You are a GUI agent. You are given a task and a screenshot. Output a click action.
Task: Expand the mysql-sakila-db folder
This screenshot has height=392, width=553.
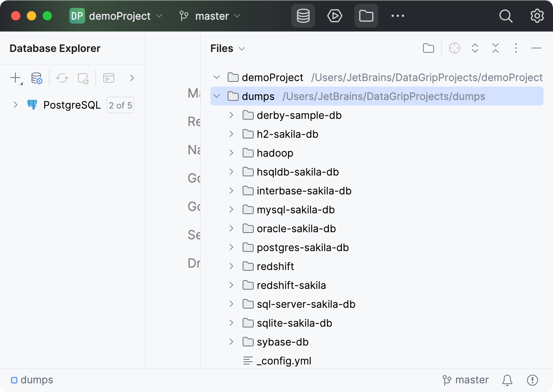[x=231, y=209]
